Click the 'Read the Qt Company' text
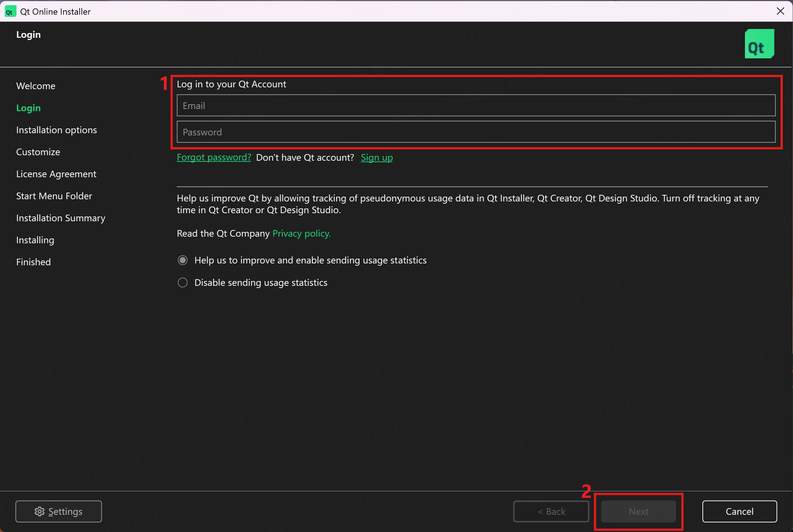Image resolution: width=793 pixels, height=532 pixels. (223, 233)
